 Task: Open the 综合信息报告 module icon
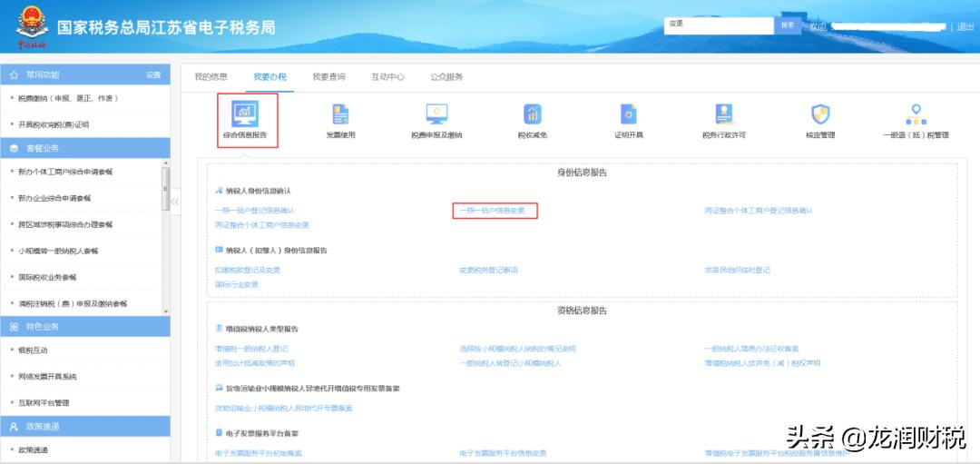coord(244,114)
